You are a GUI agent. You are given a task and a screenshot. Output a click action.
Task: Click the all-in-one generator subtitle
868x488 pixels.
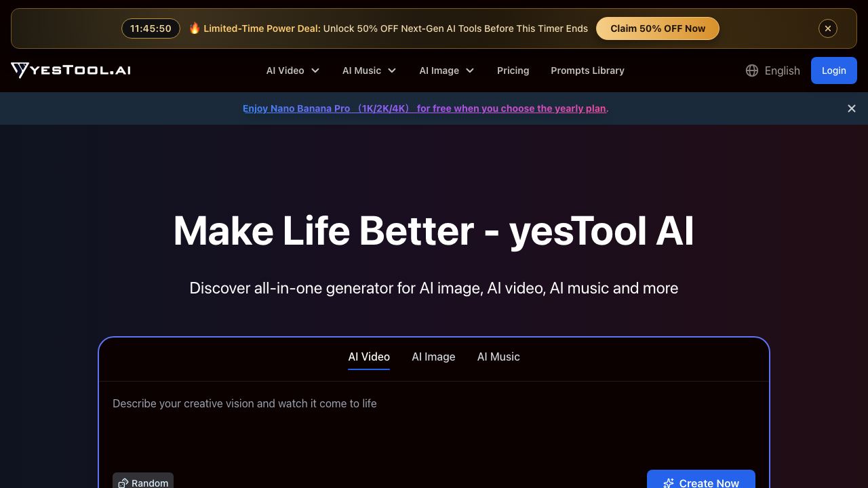[434, 288]
